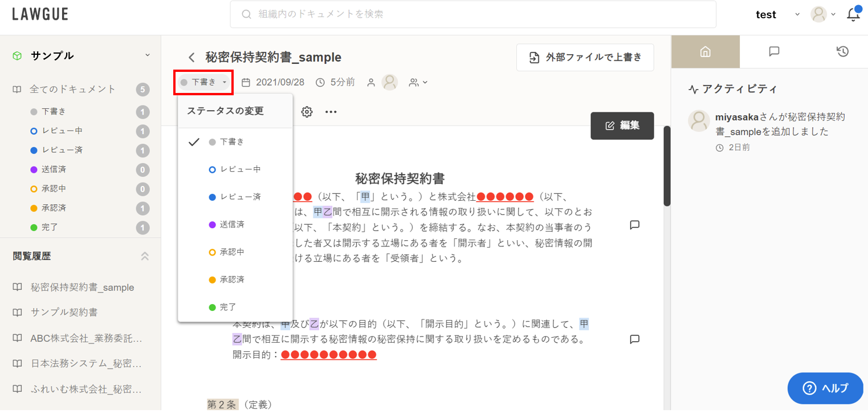868x413 pixels.
Task: Select レビュー中 status in dropdown menu
Action: [x=239, y=169]
